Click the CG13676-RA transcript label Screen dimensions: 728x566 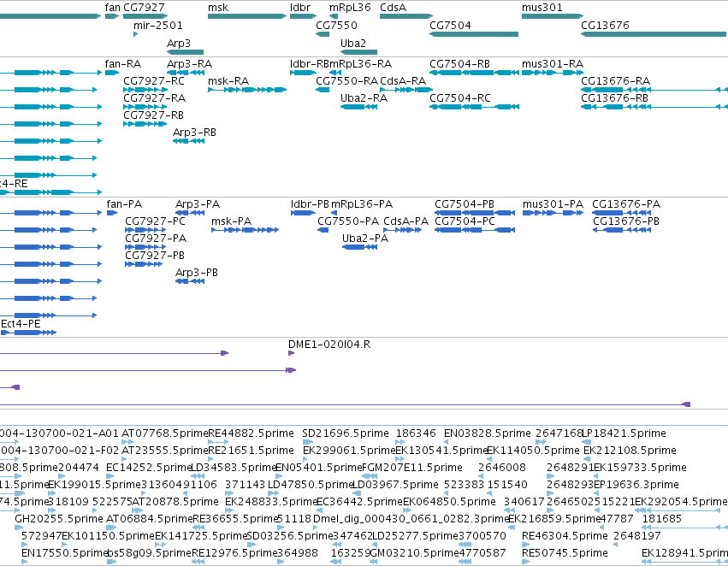[x=615, y=80]
